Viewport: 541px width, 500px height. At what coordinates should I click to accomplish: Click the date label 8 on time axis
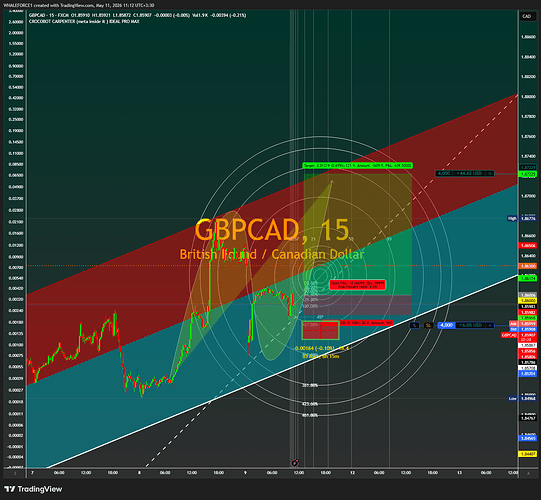tap(139, 473)
